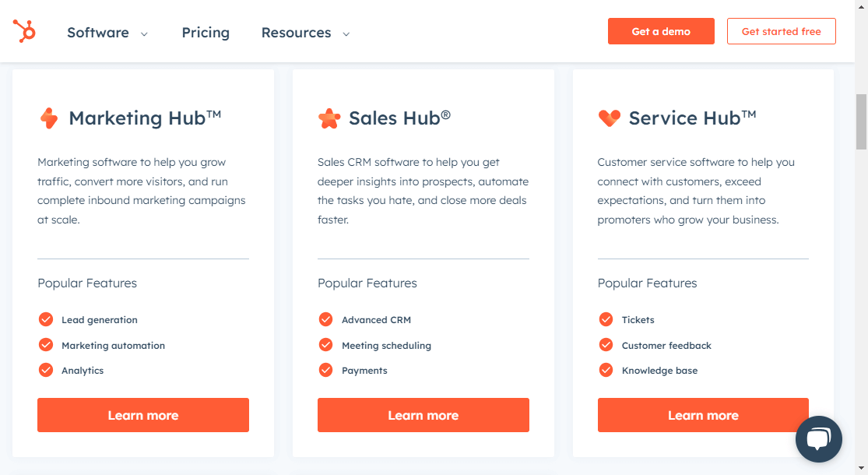The width and height of the screenshot is (868, 475).
Task: Click the checkmark beside Lead generation
Action: tap(45, 319)
